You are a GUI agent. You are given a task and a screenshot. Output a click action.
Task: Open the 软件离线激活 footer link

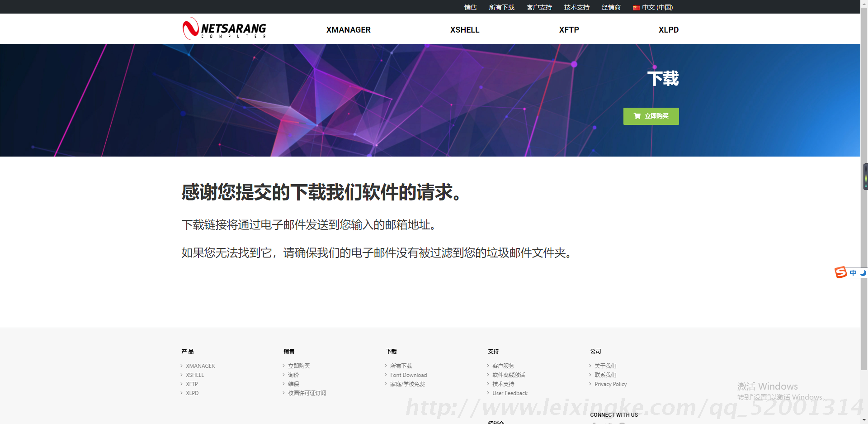pos(509,375)
